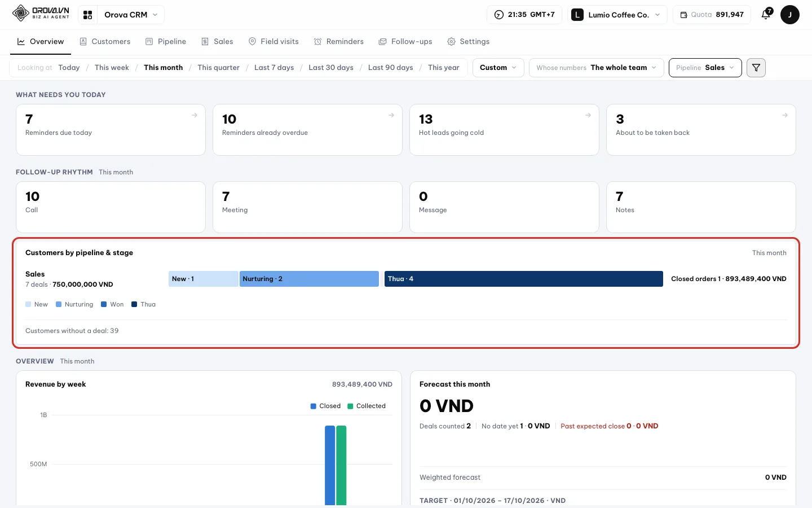Select the This year time range
Screen dimensions: 812x508
click(444, 68)
